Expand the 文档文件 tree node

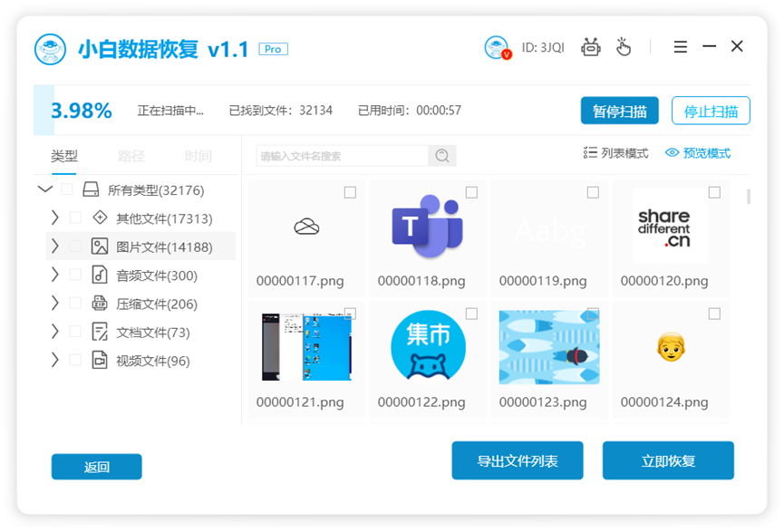click(x=54, y=333)
